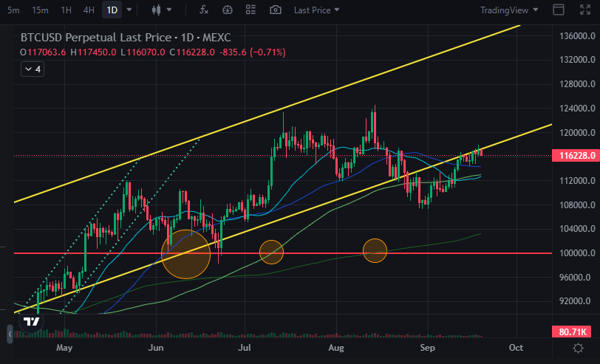600x364 pixels.
Task: Click the low price value L116070.0
Action: pyautogui.click(x=143, y=52)
